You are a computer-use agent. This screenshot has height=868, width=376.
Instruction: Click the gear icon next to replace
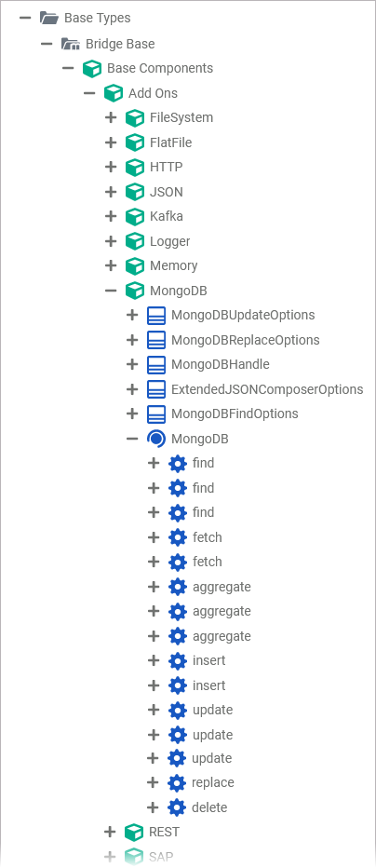click(177, 782)
